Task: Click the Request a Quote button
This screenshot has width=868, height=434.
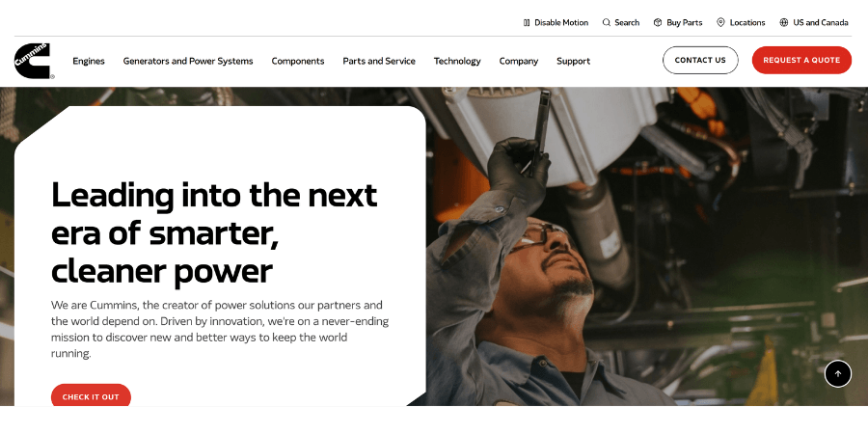Action: pos(801,61)
